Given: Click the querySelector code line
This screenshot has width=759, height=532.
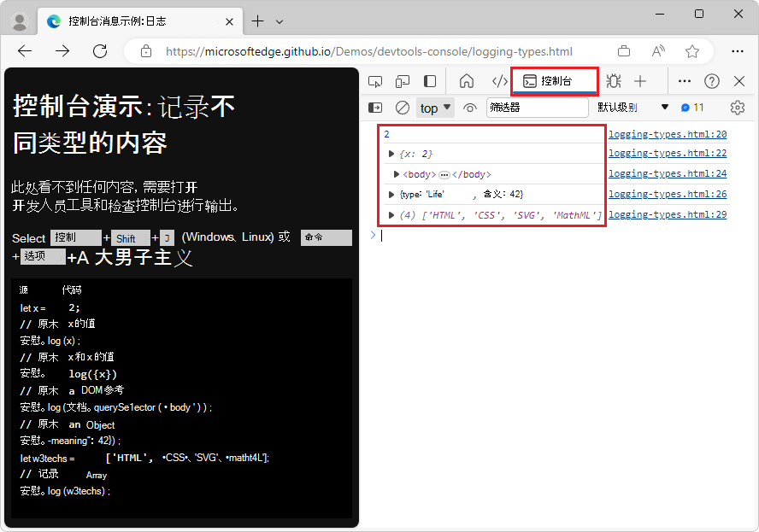Looking at the screenshot, I should point(115,407).
